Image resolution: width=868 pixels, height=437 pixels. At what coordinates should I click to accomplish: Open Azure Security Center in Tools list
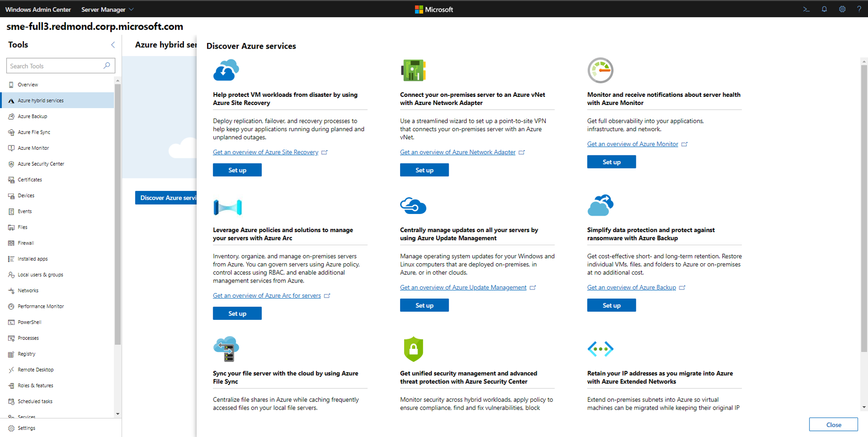click(x=57, y=164)
